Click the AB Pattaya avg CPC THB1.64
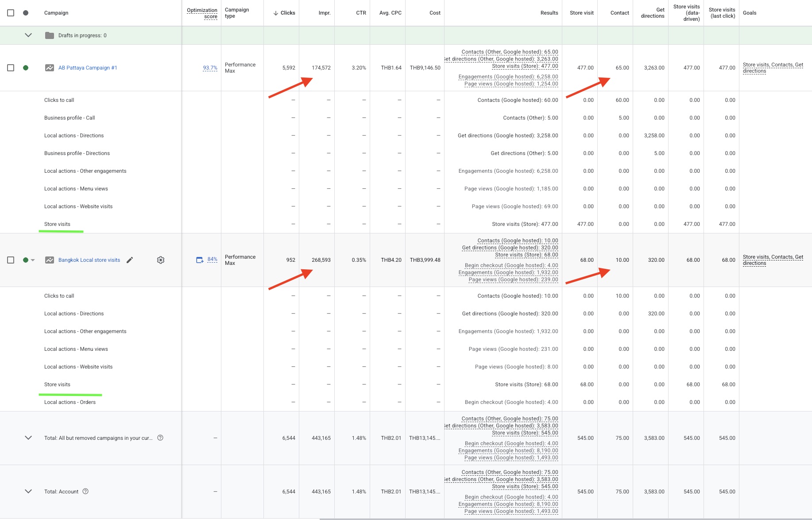 click(x=391, y=68)
